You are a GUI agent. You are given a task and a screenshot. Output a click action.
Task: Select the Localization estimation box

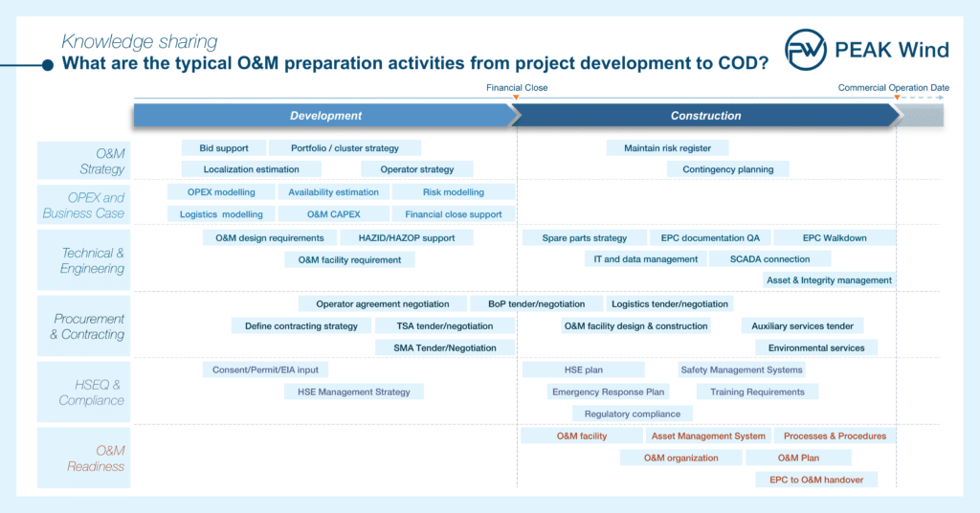click(252, 169)
